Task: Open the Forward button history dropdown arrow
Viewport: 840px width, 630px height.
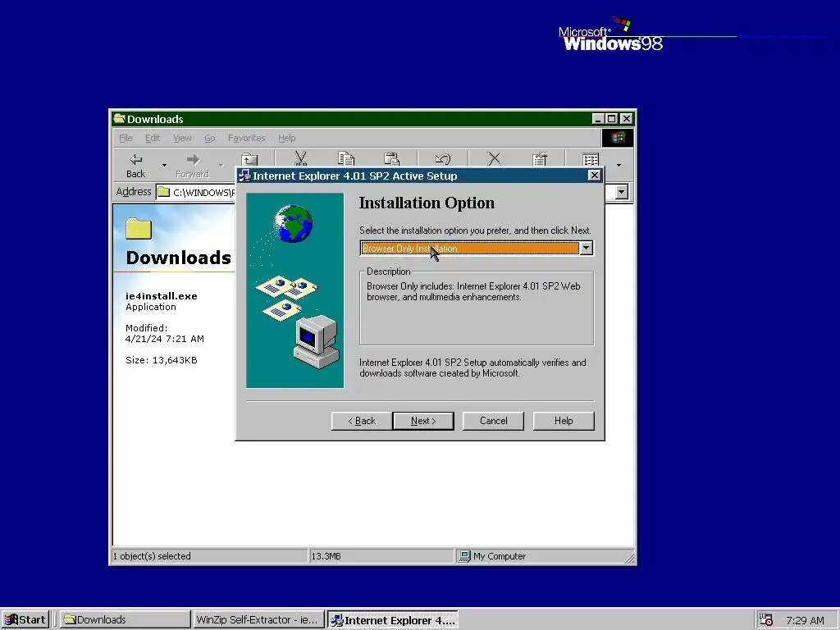Action: pos(221,165)
